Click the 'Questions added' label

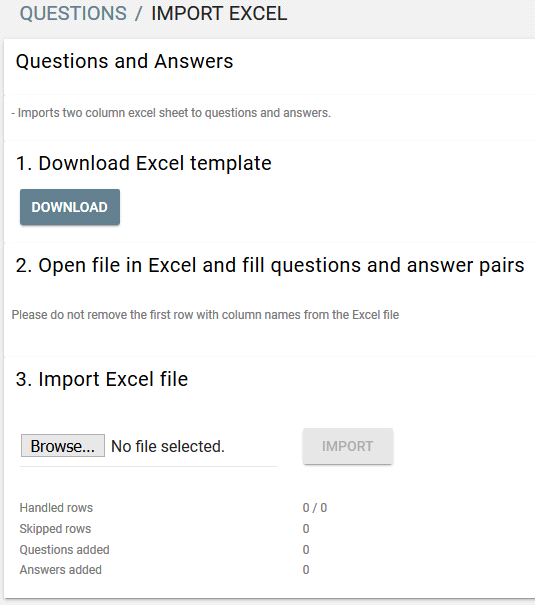(x=64, y=549)
